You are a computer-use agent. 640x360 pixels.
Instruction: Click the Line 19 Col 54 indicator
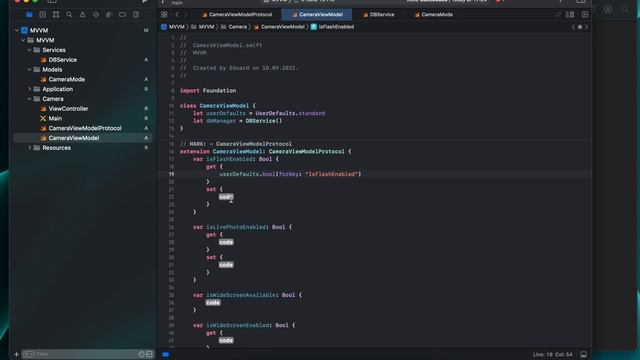[x=553, y=354]
